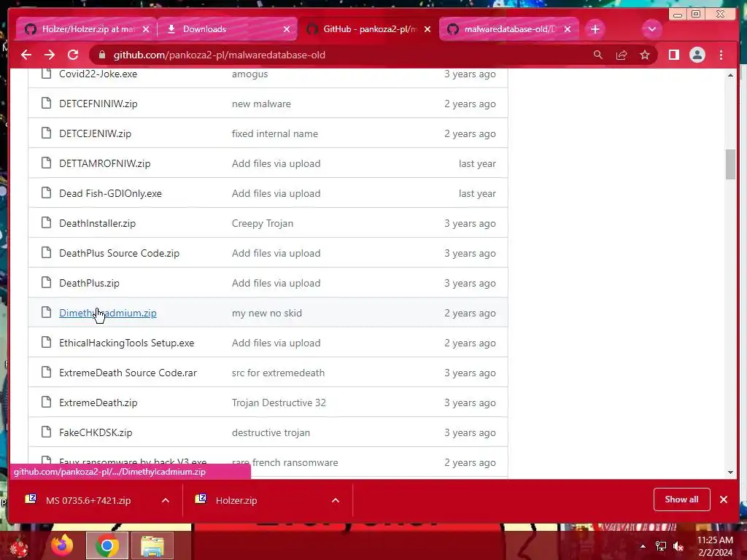Screen dimensions: 747x560
Task: Open the profile avatar menu
Action: pyautogui.click(x=697, y=55)
